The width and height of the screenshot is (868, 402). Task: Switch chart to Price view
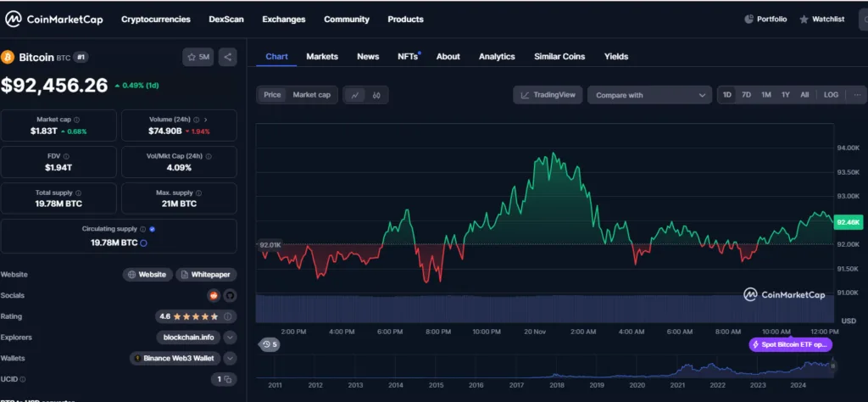[x=272, y=95]
